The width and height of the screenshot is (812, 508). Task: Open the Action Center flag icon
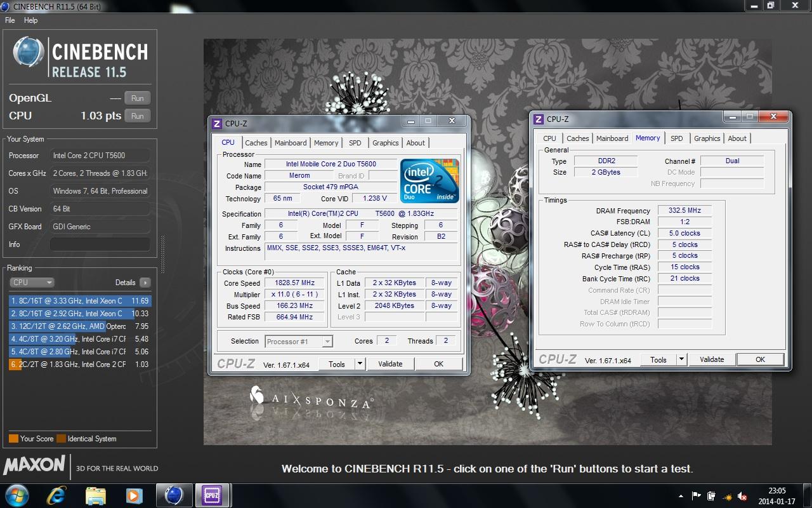coord(697,496)
